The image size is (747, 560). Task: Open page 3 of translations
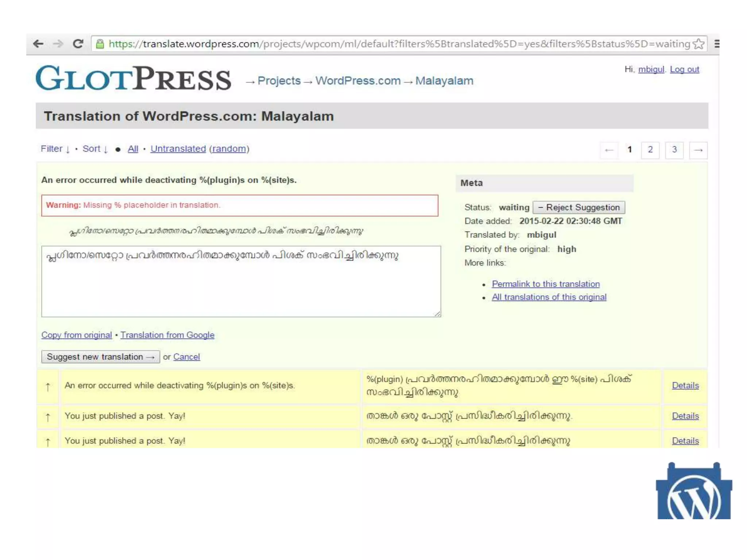coord(674,150)
